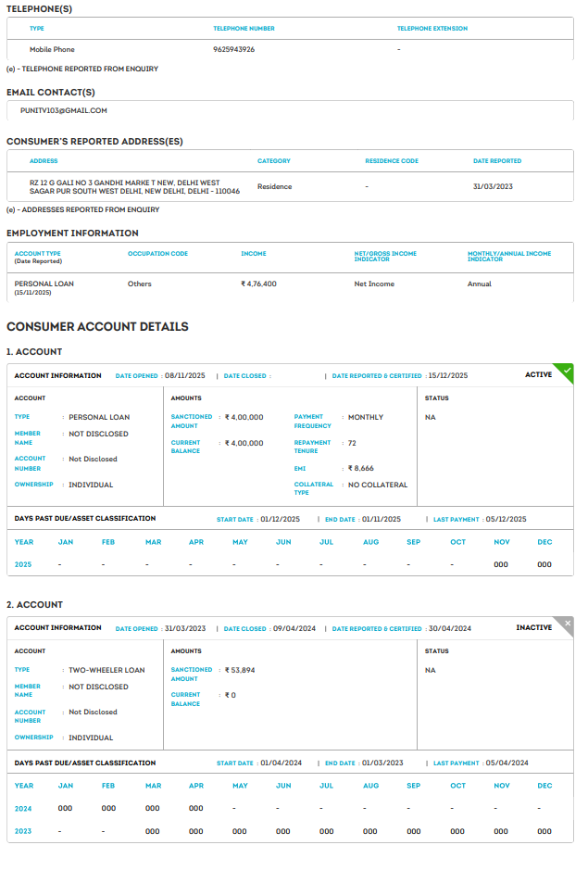Click the Occupation Code column header
This screenshot has height=883, width=588.
[x=157, y=253]
